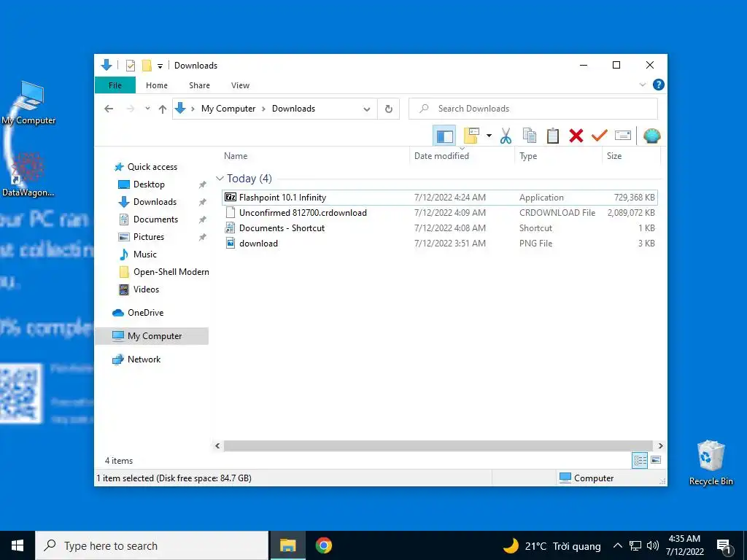Launch Google Chrome from the taskbar
This screenshot has width=747, height=560.
[x=323, y=545]
